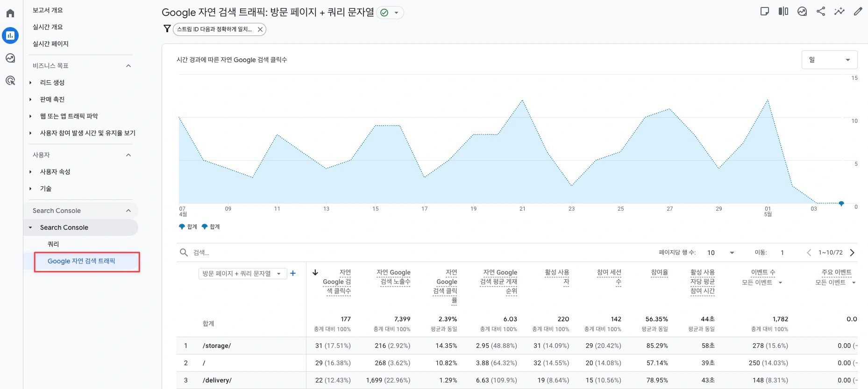Expand the 사용자 속성 item

point(31,172)
